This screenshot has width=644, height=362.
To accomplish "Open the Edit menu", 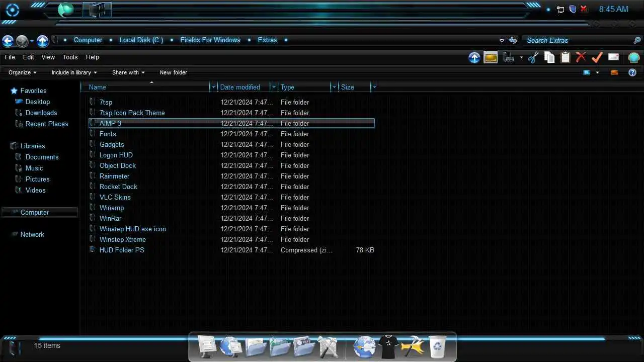I will [29, 57].
